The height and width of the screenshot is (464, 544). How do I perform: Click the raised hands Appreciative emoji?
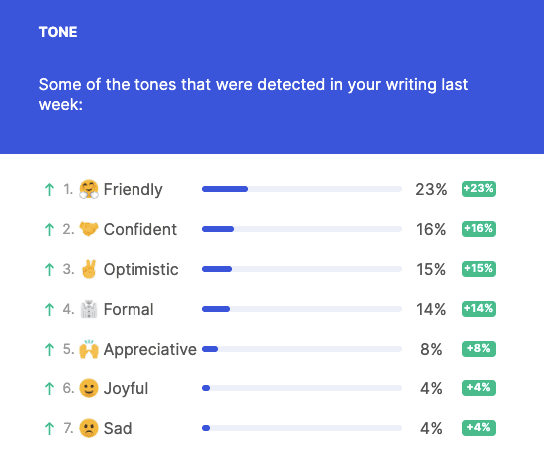89,349
